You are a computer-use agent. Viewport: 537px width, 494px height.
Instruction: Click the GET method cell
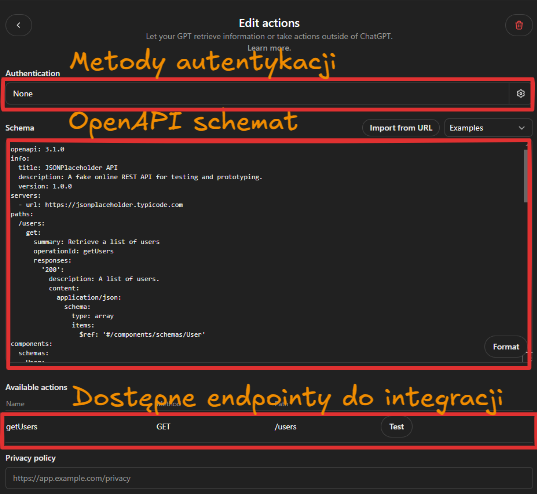tap(163, 427)
